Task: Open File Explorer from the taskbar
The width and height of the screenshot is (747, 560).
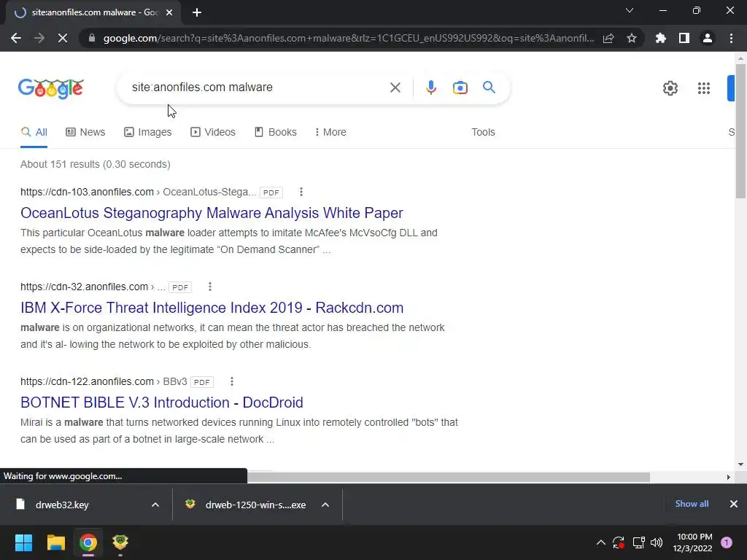Action: [55, 542]
